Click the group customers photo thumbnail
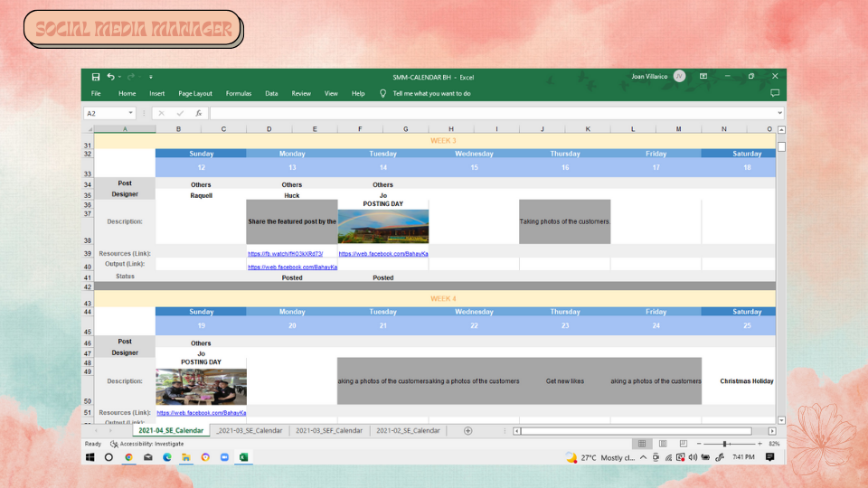Viewport: 868px width, 488px height. [x=202, y=387]
